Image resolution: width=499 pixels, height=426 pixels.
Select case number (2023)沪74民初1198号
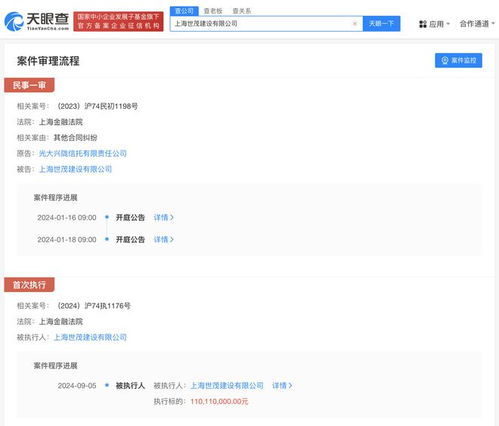pos(97,106)
